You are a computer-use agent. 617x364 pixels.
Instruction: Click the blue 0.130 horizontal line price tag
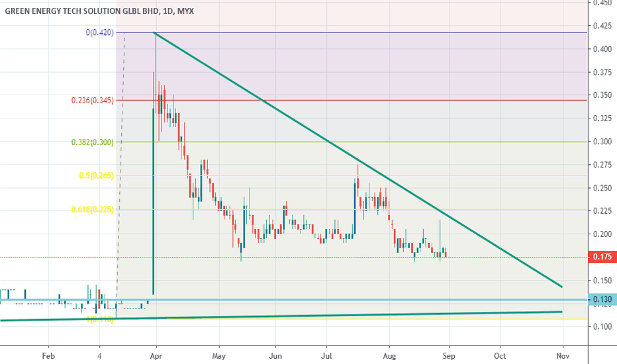602,299
